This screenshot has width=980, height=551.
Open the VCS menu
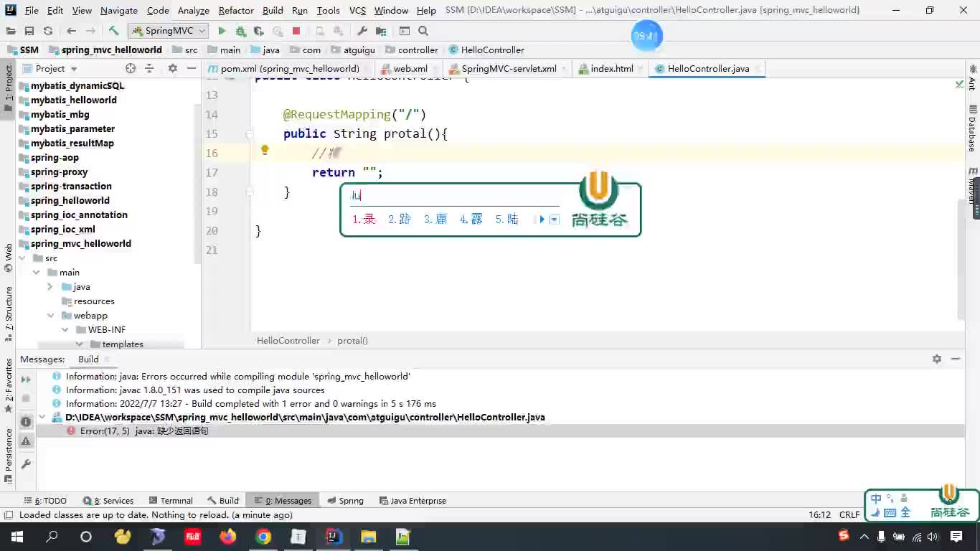357,10
